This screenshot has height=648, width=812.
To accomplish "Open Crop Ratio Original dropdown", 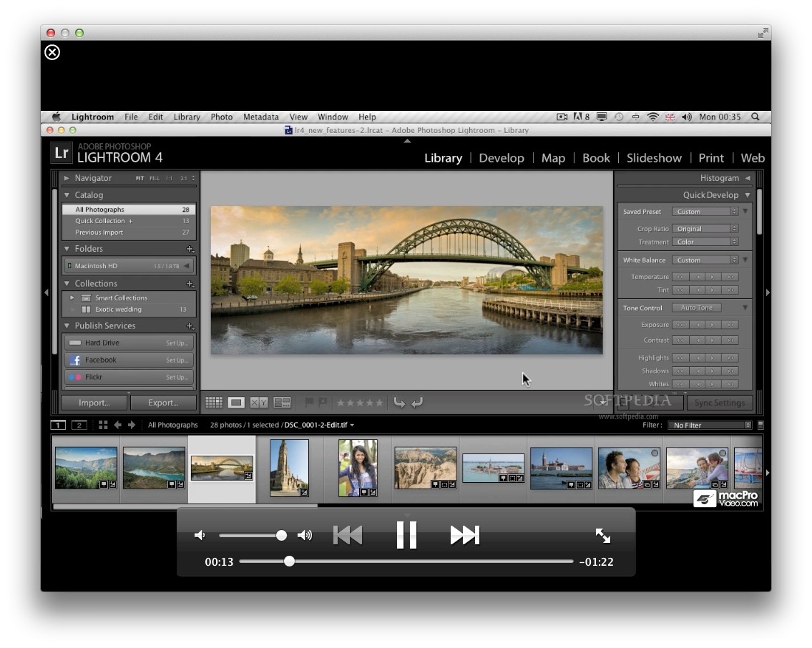I will [x=705, y=229].
